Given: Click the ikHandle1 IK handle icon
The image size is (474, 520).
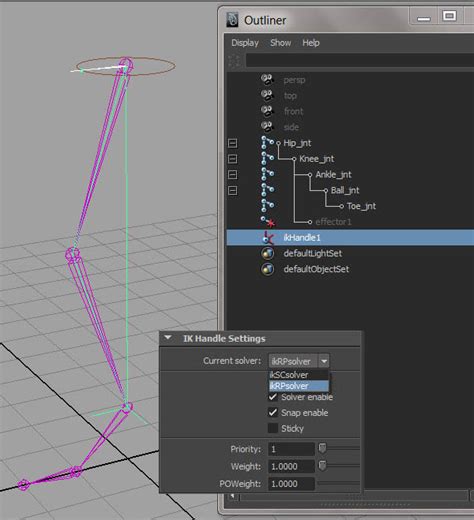Looking at the screenshot, I should pos(268,237).
